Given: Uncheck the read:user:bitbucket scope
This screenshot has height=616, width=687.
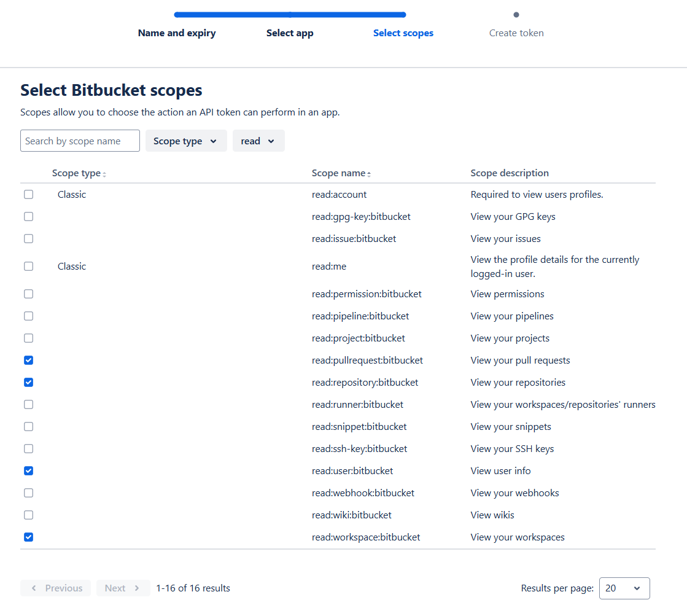Looking at the screenshot, I should coord(28,471).
